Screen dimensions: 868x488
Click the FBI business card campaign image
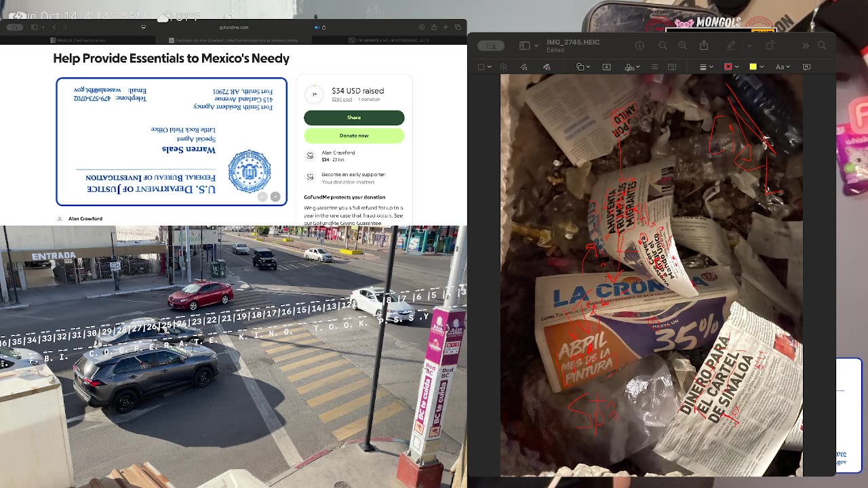tap(172, 142)
